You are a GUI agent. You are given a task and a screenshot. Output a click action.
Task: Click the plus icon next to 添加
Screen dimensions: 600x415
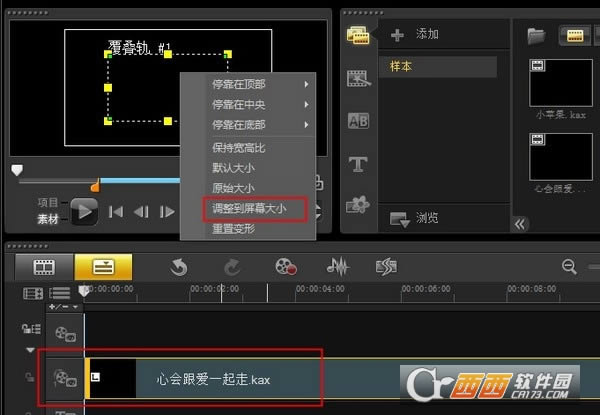tap(397, 35)
